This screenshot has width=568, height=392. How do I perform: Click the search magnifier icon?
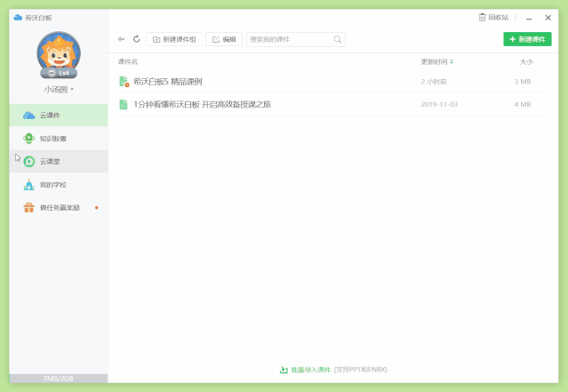coord(337,39)
